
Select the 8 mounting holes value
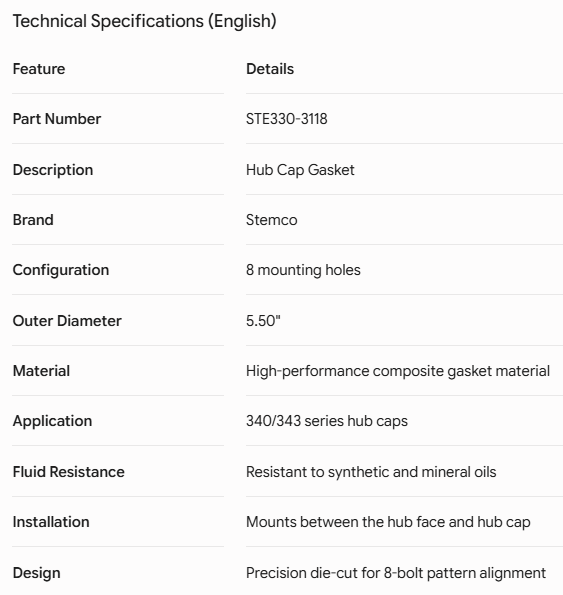pyautogui.click(x=304, y=270)
